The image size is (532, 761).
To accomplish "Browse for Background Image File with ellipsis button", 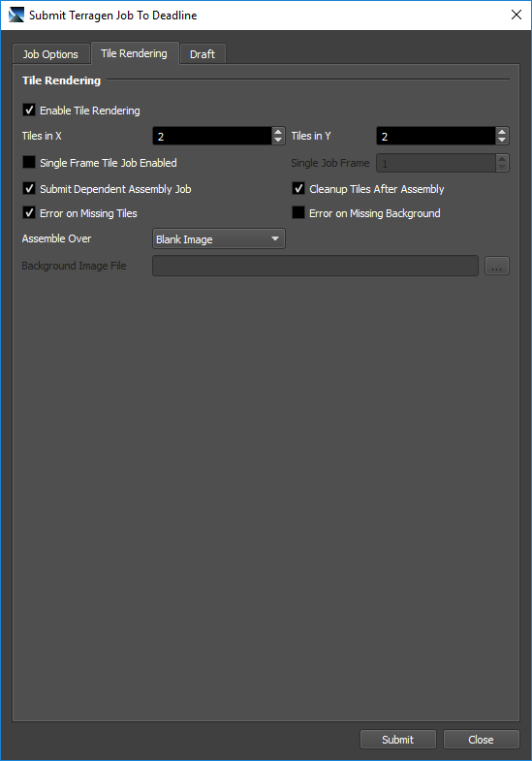I will point(496,266).
